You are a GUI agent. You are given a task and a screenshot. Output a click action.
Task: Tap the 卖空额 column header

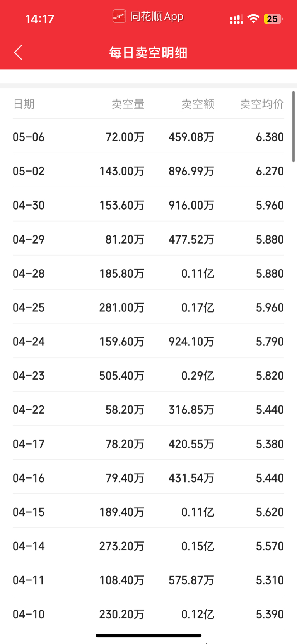198,104
